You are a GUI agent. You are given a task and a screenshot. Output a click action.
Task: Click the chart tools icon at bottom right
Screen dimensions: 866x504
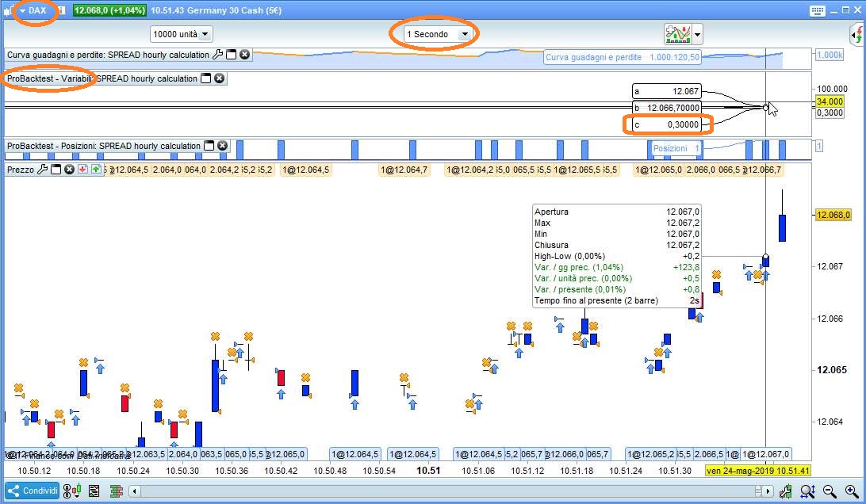click(785, 491)
